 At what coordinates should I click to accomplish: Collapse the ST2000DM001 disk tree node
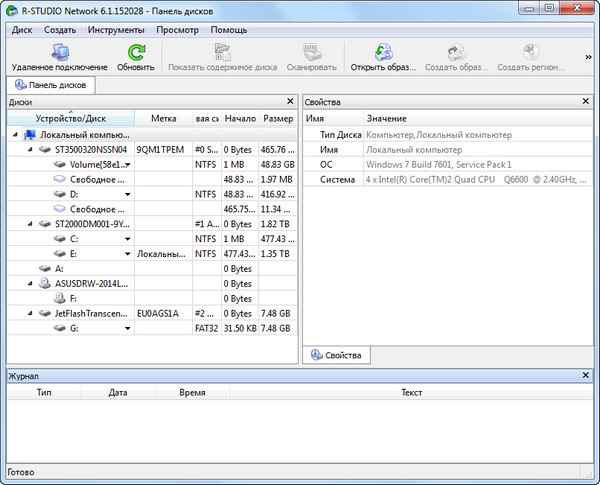30,224
